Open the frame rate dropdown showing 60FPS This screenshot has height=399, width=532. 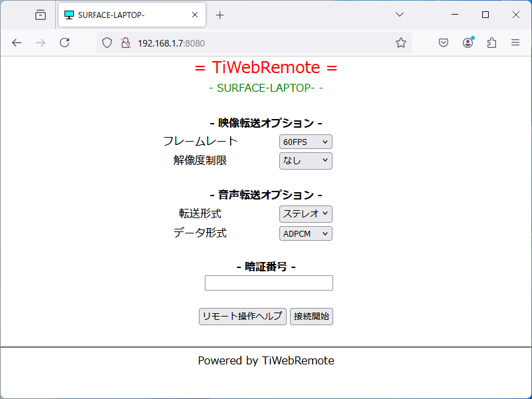point(305,141)
